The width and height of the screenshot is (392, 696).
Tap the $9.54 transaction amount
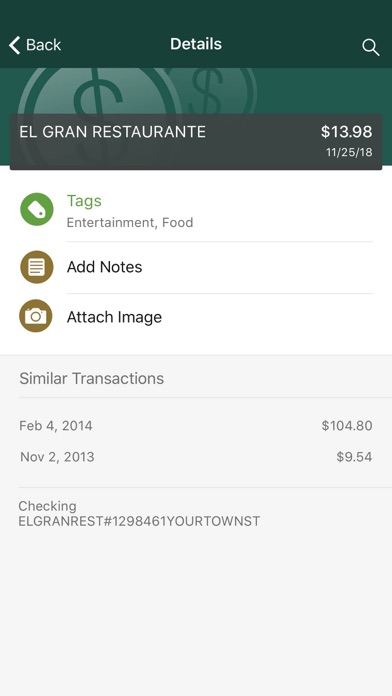click(354, 457)
